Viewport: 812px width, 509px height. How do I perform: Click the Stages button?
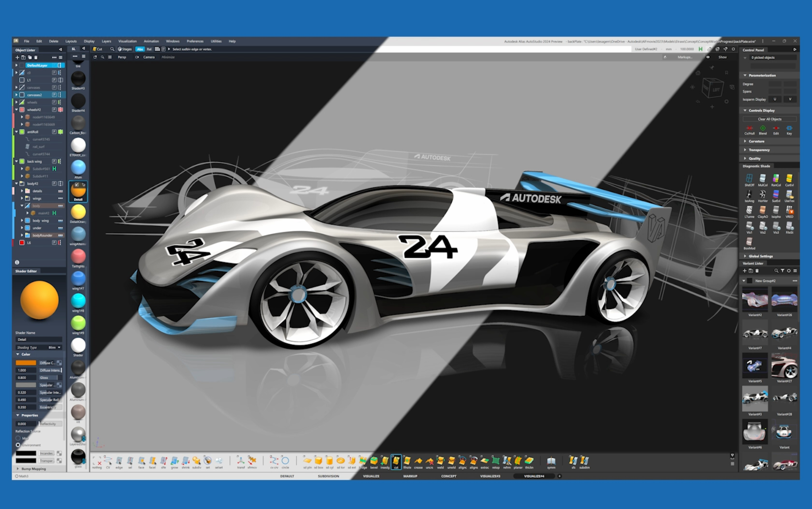coord(125,49)
